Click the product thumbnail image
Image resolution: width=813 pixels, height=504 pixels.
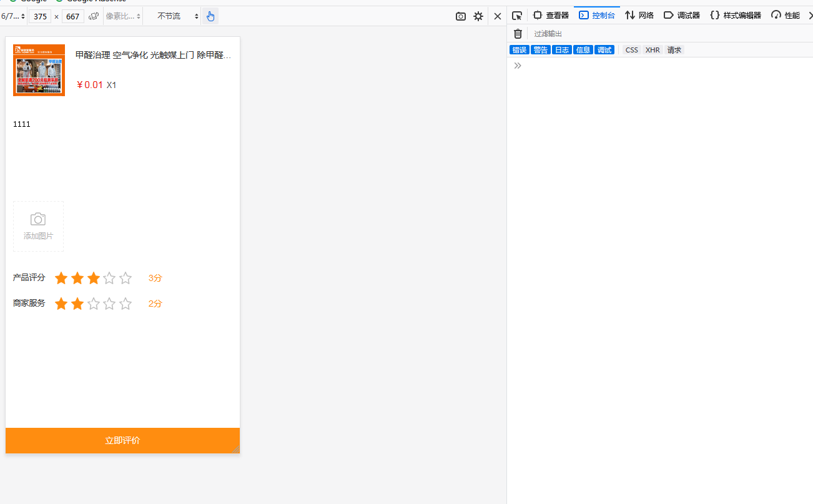(39, 70)
